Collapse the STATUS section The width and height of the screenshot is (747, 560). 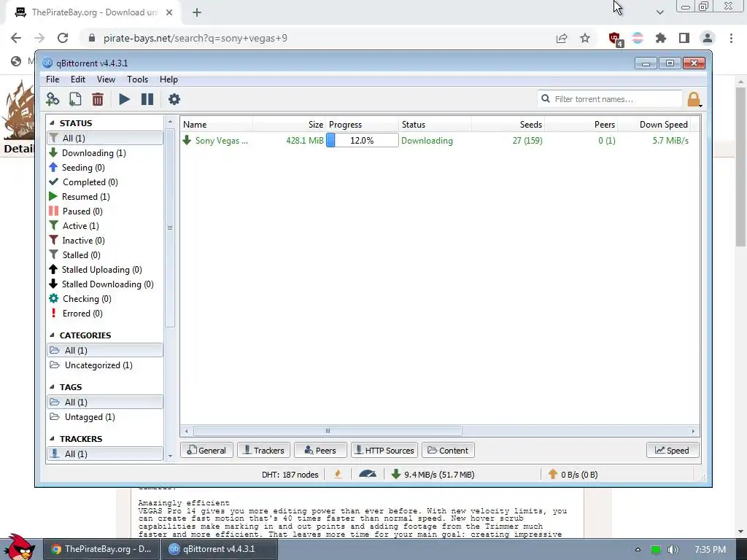click(x=52, y=122)
